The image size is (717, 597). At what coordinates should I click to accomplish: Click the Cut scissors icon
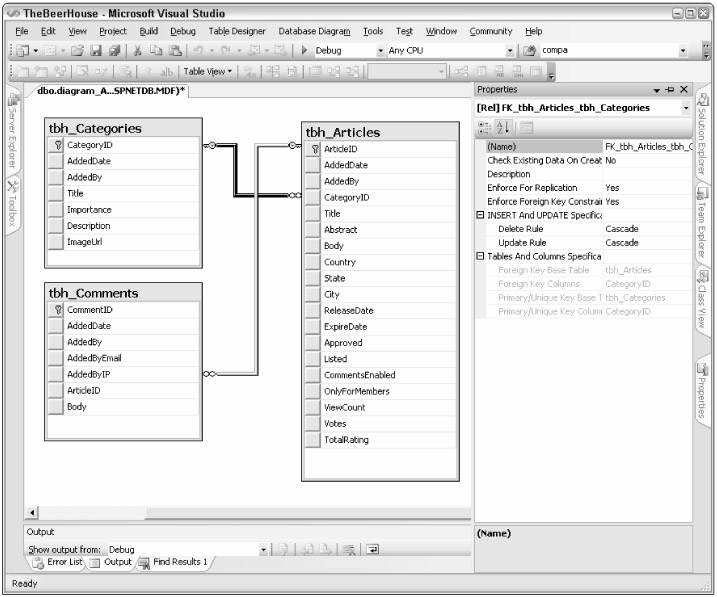[138, 50]
